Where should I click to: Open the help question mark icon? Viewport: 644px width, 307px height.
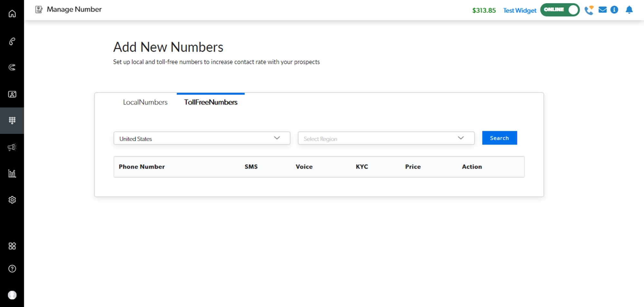pyautogui.click(x=12, y=269)
